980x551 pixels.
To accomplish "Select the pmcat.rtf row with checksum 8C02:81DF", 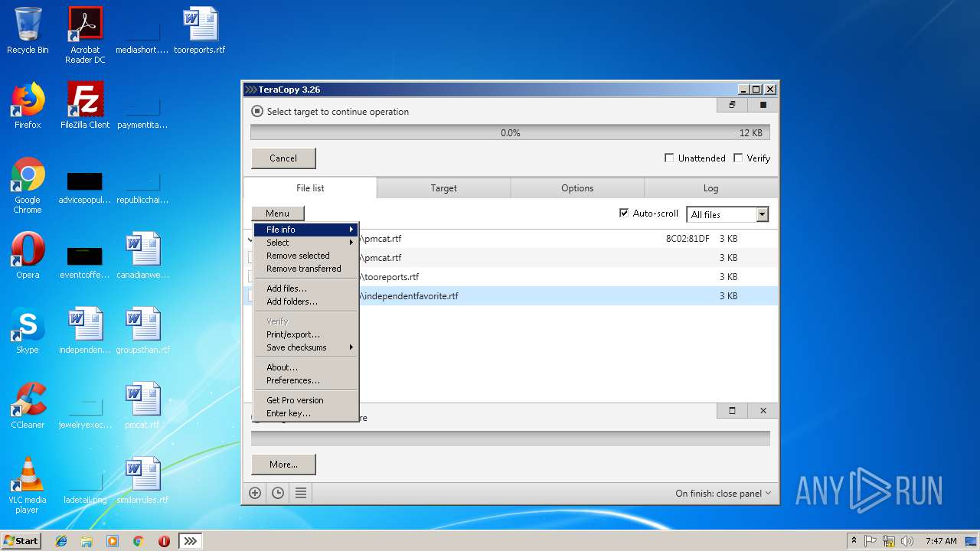I will click(x=511, y=239).
